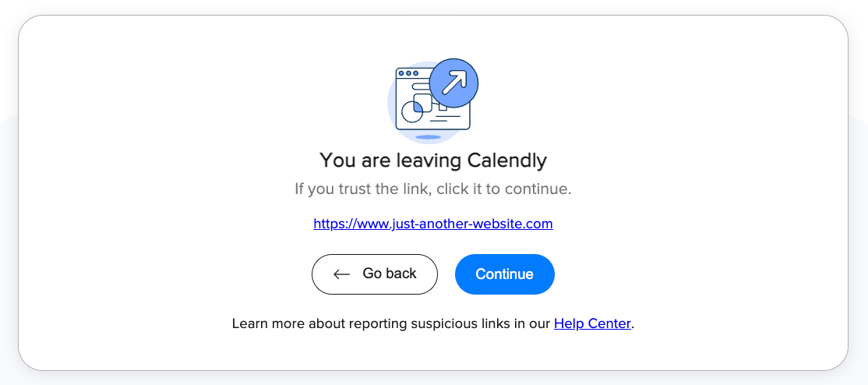The height and width of the screenshot is (385, 868).
Task: Click the "You are leaving Calendly" heading
Action: click(x=432, y=161)
